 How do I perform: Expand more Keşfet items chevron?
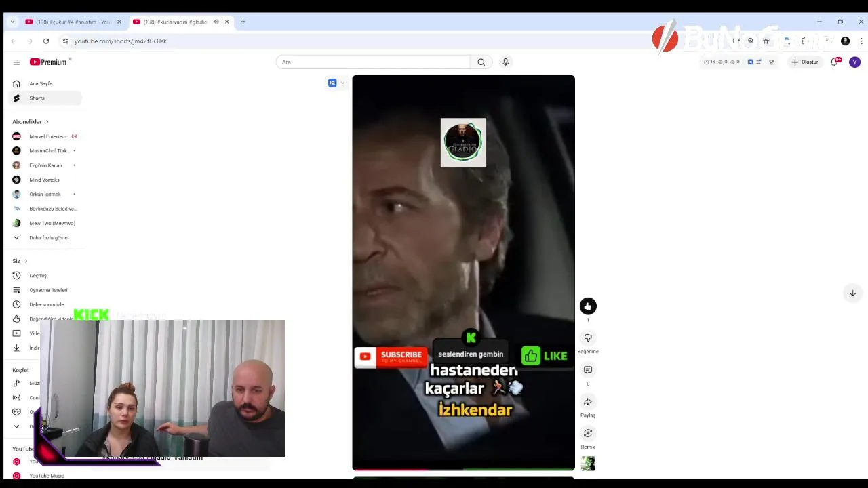(16, 426)
